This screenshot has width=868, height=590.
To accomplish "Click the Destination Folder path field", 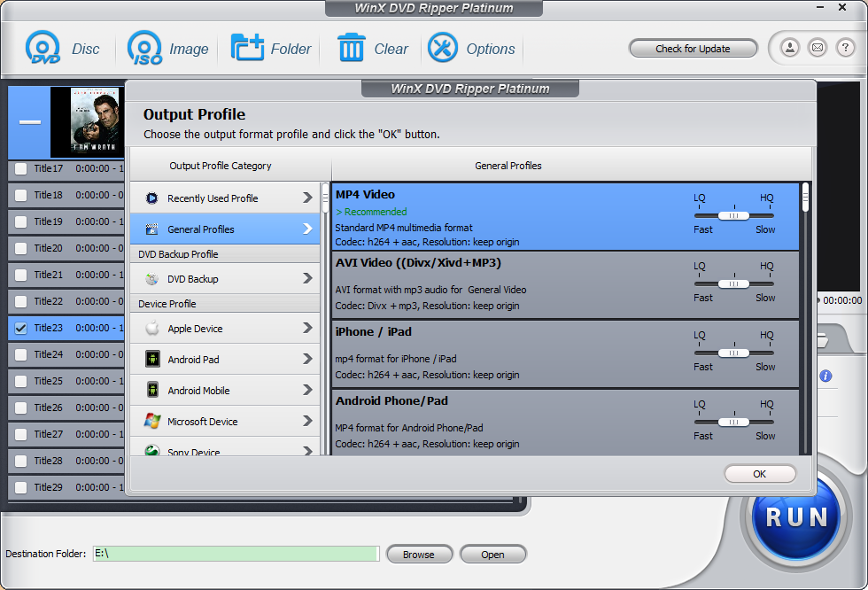I will pos(236,554).
